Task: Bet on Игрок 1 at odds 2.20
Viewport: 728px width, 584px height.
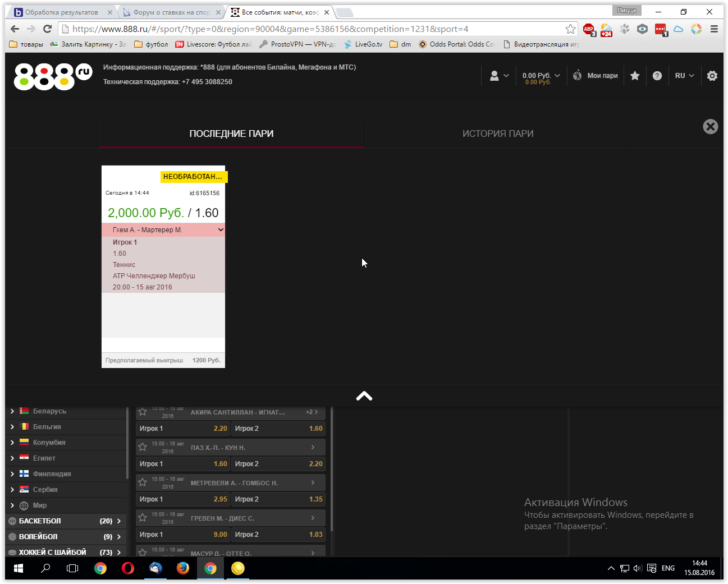Action: coord(183,429)
